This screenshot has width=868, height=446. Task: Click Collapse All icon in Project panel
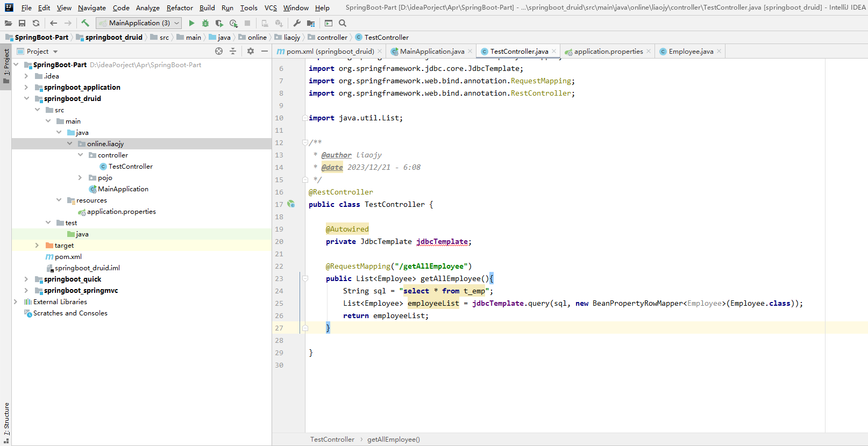click(x=233, y=51)
